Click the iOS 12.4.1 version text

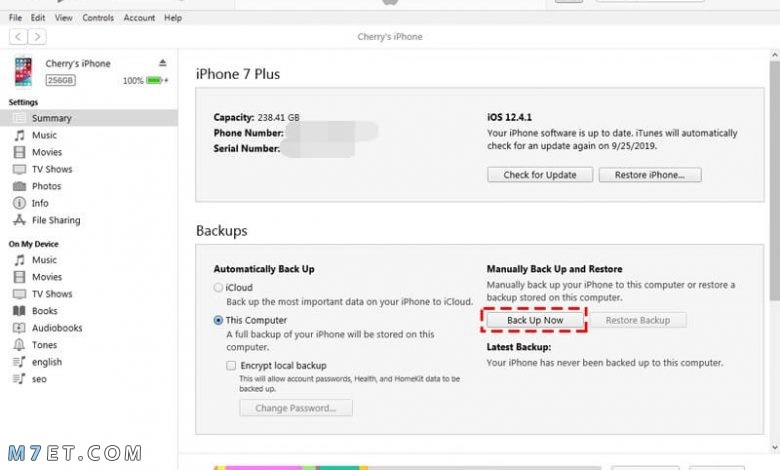509,117
